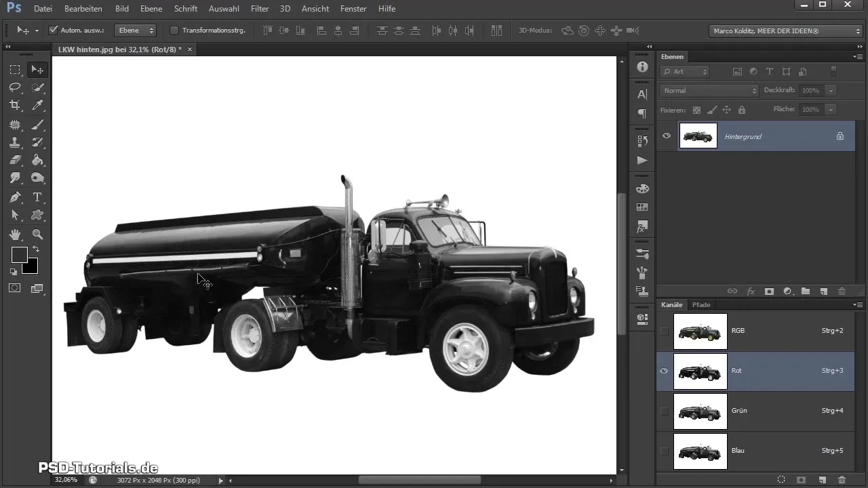
Task: Select the Quick Selection tool
Action: coord(38,87)
